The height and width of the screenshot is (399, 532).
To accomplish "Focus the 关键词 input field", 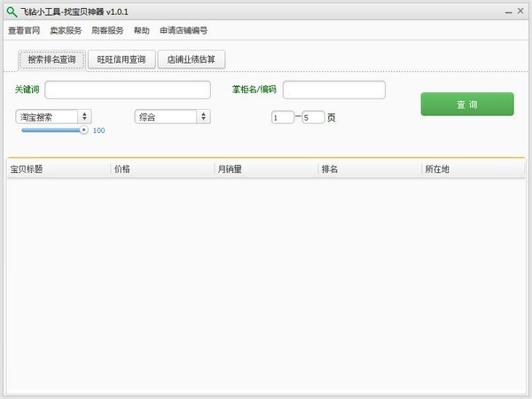I will pyautogui.click(x=128, y=90).
